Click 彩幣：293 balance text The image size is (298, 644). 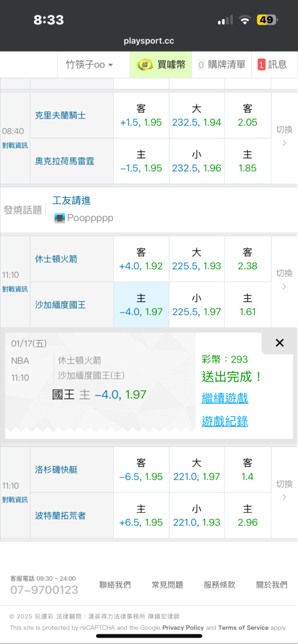coord(224,359)
